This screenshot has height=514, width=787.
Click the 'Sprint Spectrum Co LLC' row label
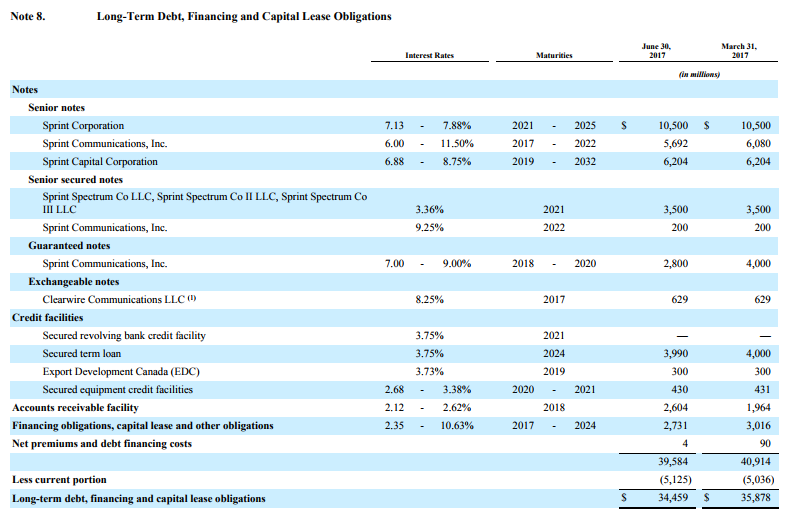tap(205, 203)
